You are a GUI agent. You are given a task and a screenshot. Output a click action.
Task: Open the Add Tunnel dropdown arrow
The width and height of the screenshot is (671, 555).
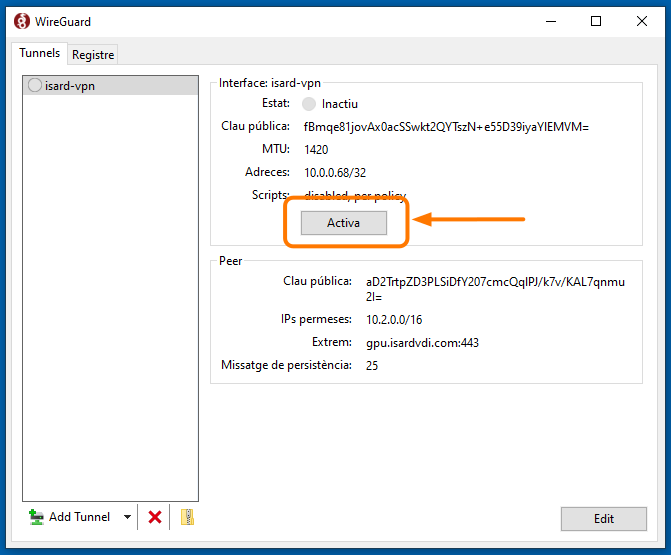point(127,517)
